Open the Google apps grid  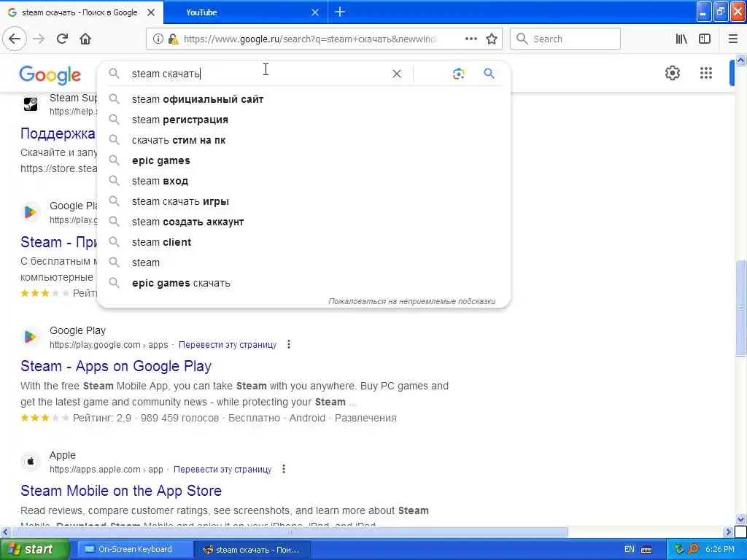(x=706, y=73)
